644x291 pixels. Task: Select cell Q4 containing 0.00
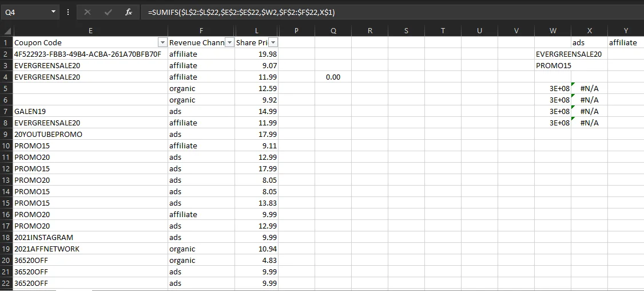point(333,77)
